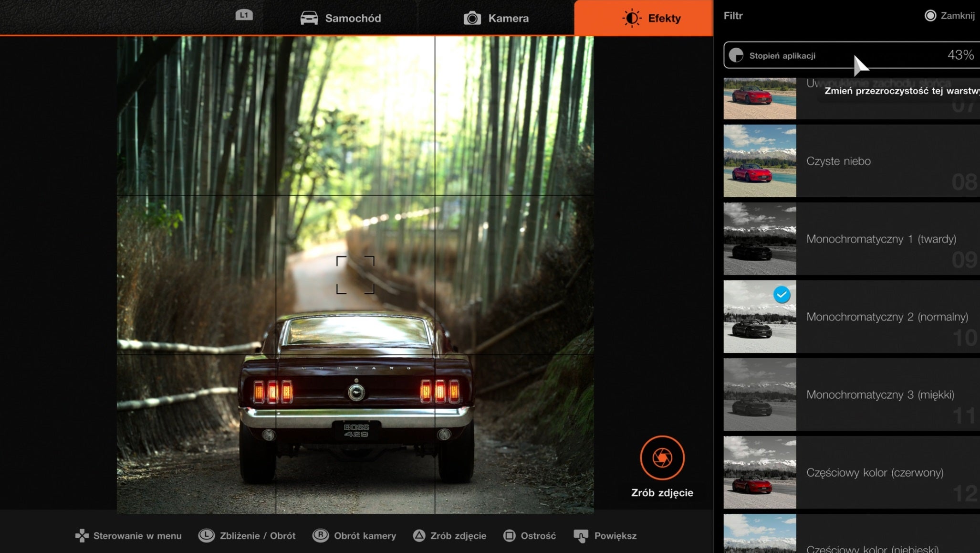Select Częściowy kolor (czerwony) thumbnail

coord(760,472)
